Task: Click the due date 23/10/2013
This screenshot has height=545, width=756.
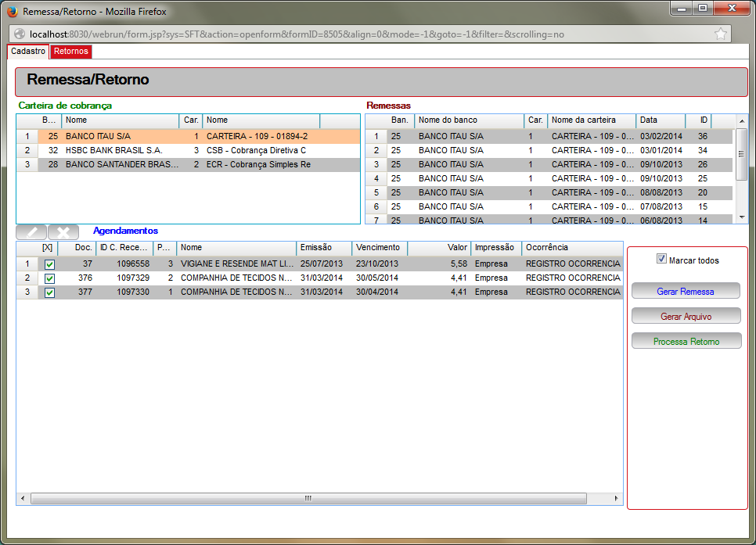Action: point(377,264)
